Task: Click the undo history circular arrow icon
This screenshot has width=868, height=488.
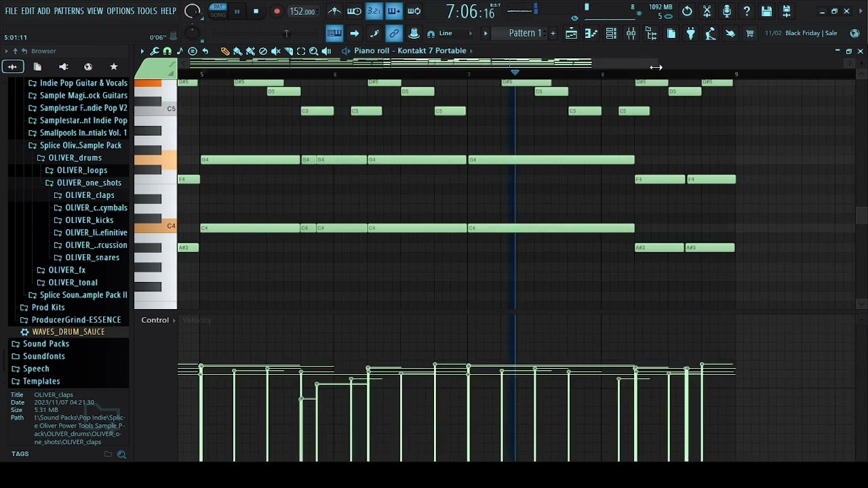Action: 687,11
